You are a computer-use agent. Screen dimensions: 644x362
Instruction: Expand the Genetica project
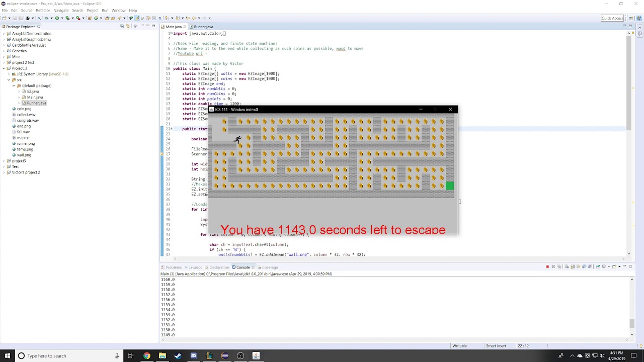[x=4, y=51]
